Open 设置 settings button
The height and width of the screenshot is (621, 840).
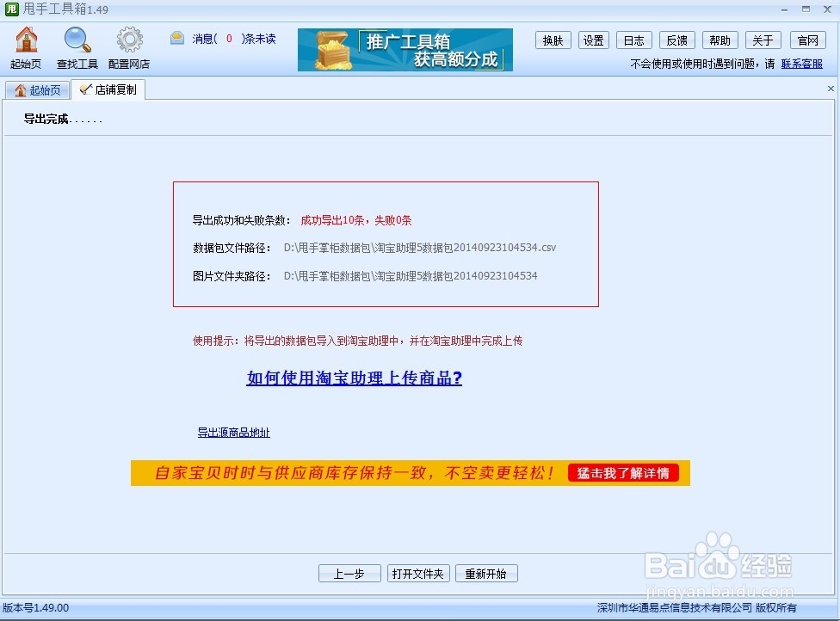point(594,40)
